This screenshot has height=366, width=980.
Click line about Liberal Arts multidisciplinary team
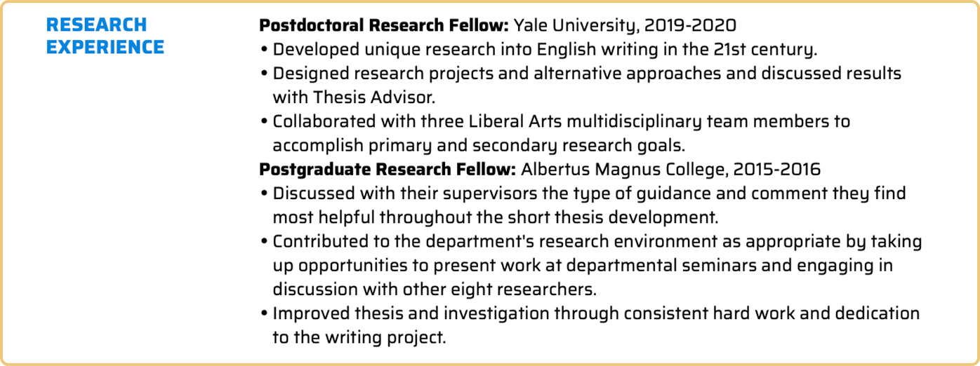tap(561, 122)
